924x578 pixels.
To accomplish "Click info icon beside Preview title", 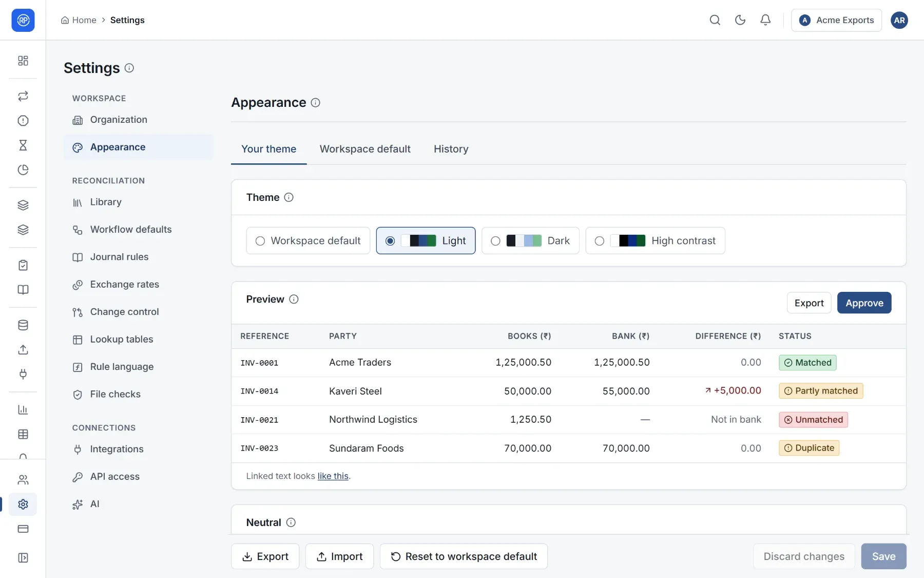I will (294, 299).
